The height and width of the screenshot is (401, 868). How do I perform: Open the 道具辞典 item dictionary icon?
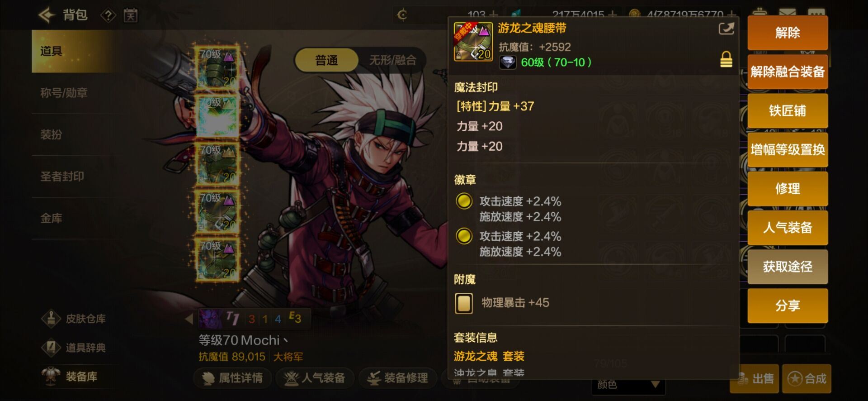pyautogui.click(x=51, y=348)
